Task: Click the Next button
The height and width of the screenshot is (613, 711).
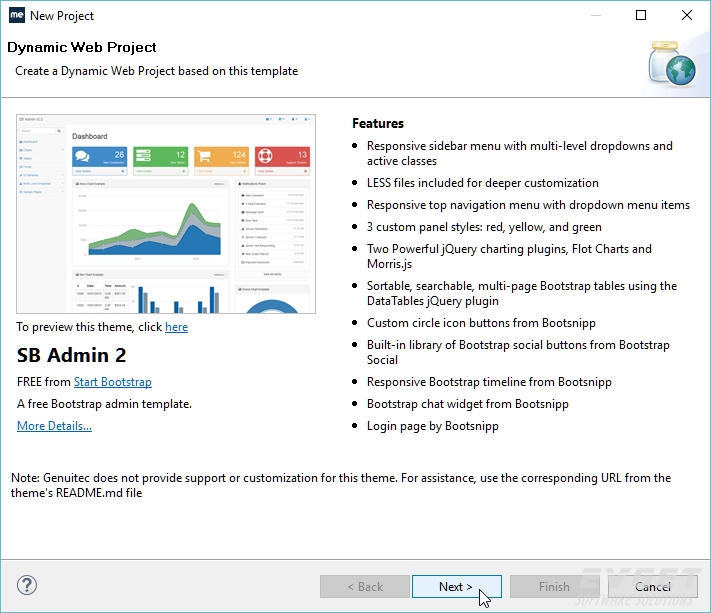Action: pyautogui.click(x=457, y=587)
